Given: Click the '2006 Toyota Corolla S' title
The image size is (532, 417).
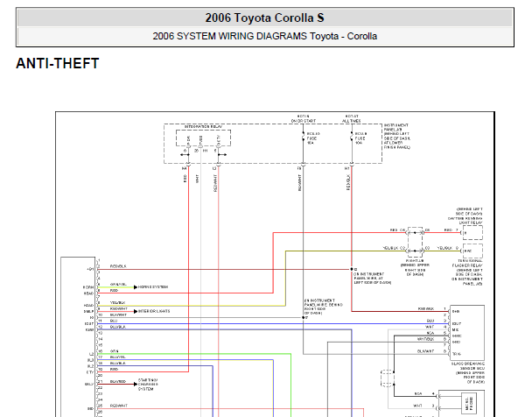Looking at the screenshot, I should 264,18.
